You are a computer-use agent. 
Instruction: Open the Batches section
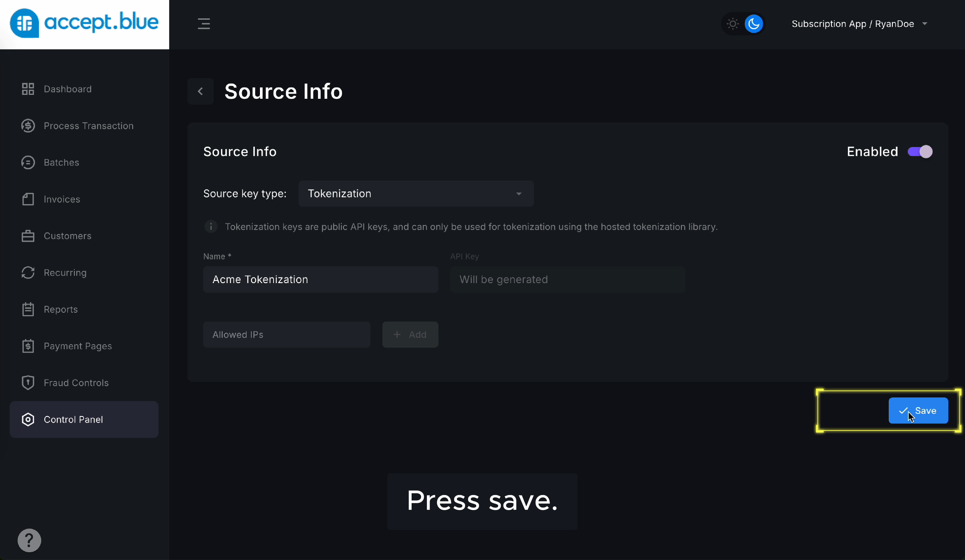[x=61, y=162]
